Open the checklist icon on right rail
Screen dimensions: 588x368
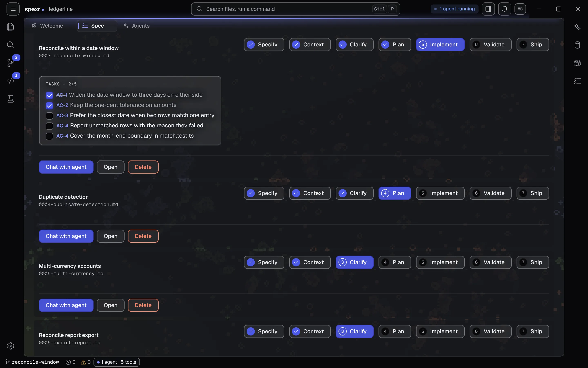[x=577, y=81]
